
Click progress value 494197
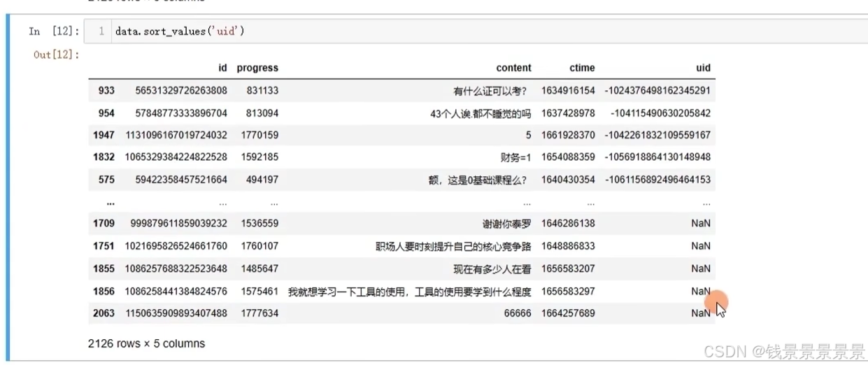point(262,180)
